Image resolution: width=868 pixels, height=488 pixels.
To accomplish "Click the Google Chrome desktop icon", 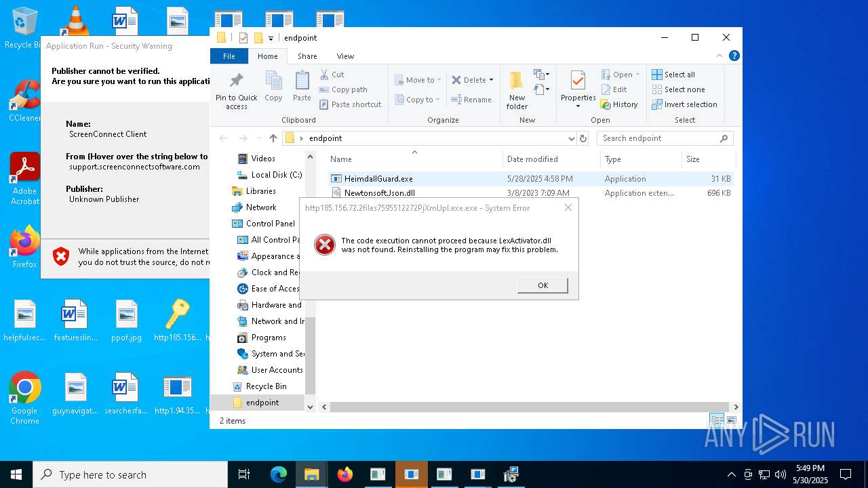I will (x=24, y=399).
